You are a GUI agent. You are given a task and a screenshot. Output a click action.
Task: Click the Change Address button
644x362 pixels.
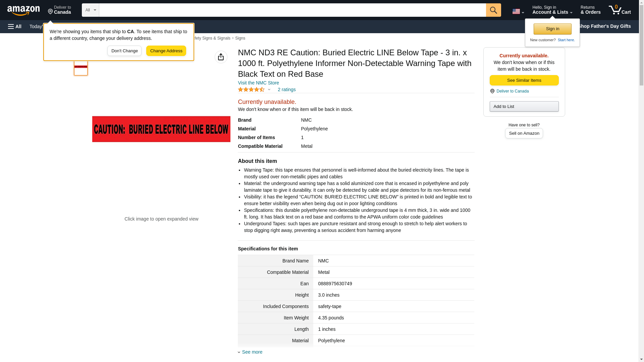tap(166, 51)
